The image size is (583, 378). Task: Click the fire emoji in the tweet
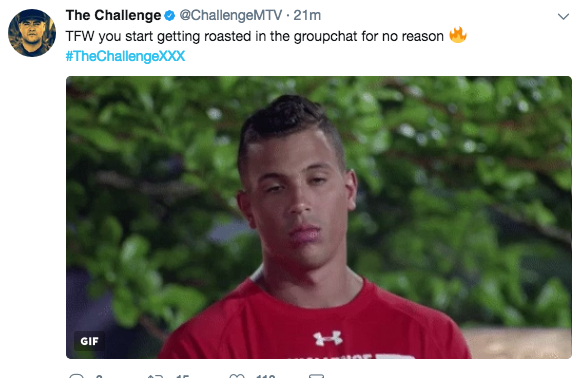click(458, 35)
